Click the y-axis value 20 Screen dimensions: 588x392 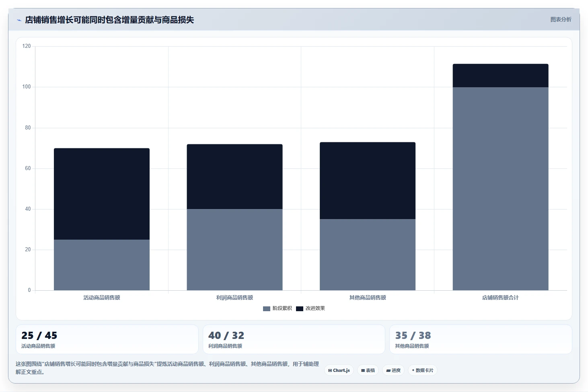(28, 249)
